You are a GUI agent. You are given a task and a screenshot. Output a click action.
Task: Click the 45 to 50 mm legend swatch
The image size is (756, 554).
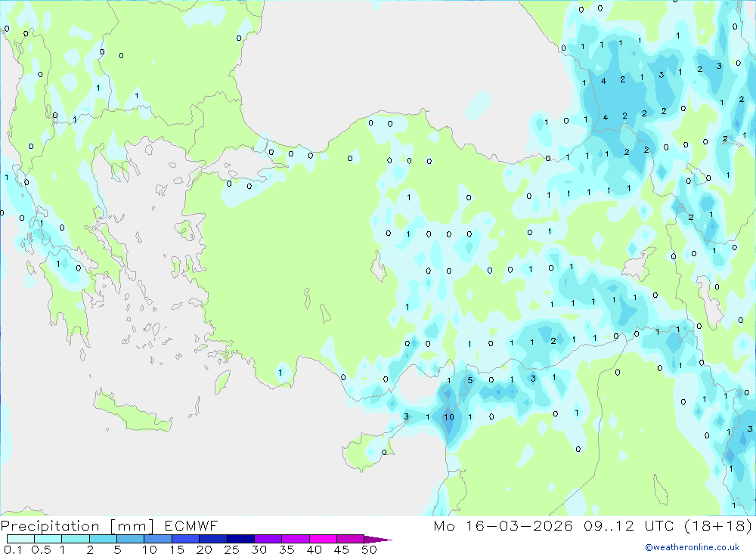click(x=350, y=539)
